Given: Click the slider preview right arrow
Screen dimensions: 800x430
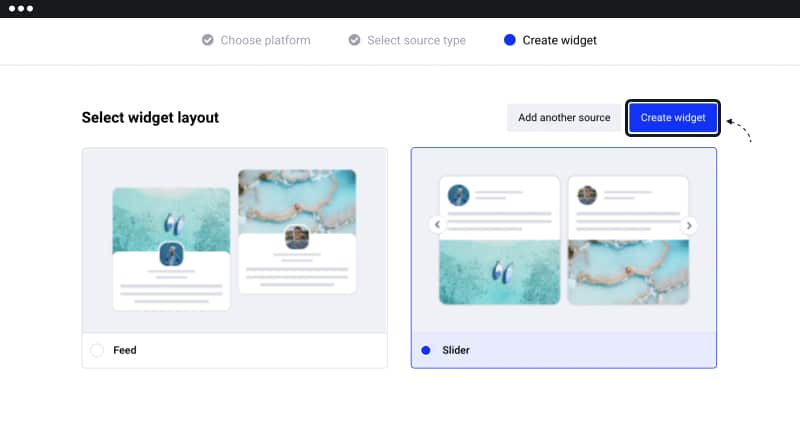Looking at the screenshot, I should 689,225.
